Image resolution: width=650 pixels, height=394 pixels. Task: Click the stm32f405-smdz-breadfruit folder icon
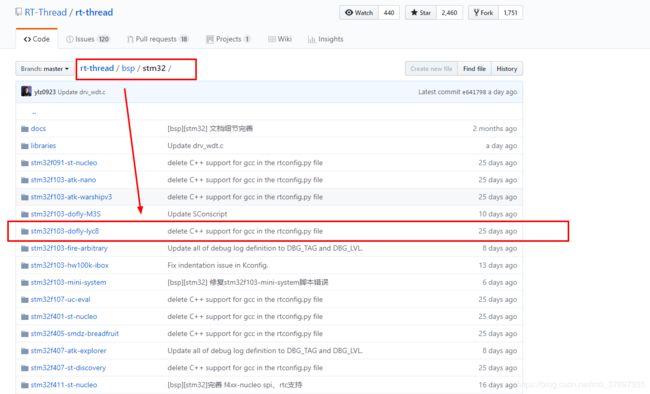(x=25, y=333)
